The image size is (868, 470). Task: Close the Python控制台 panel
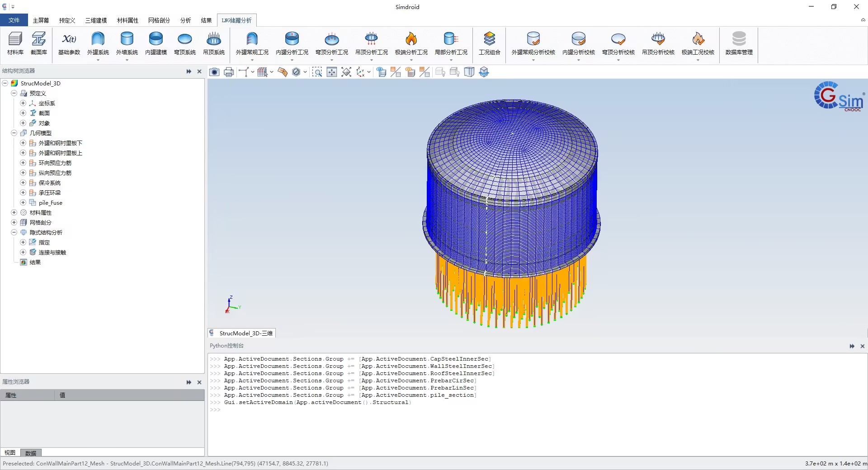point(862,346)
